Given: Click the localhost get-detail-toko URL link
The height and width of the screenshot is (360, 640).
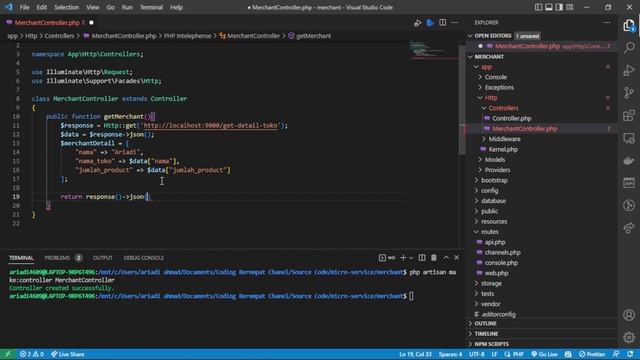Looking at the screenshot, I should [211, 126].
